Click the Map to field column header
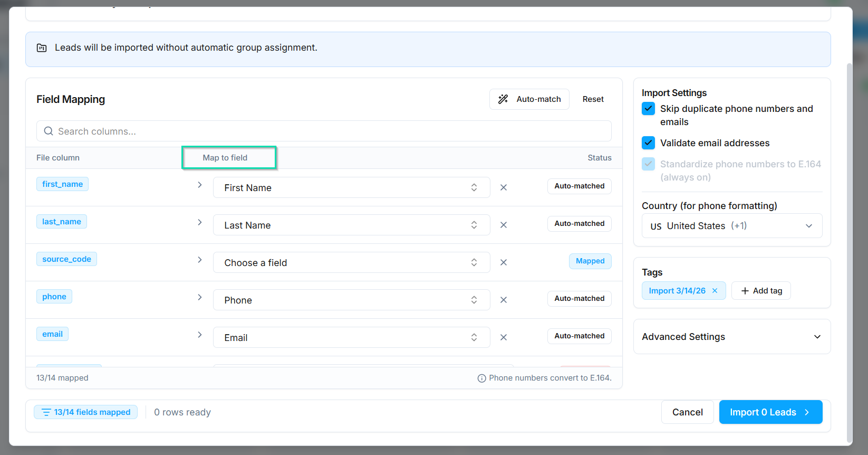868x455 pixels. tap(226, 158)
